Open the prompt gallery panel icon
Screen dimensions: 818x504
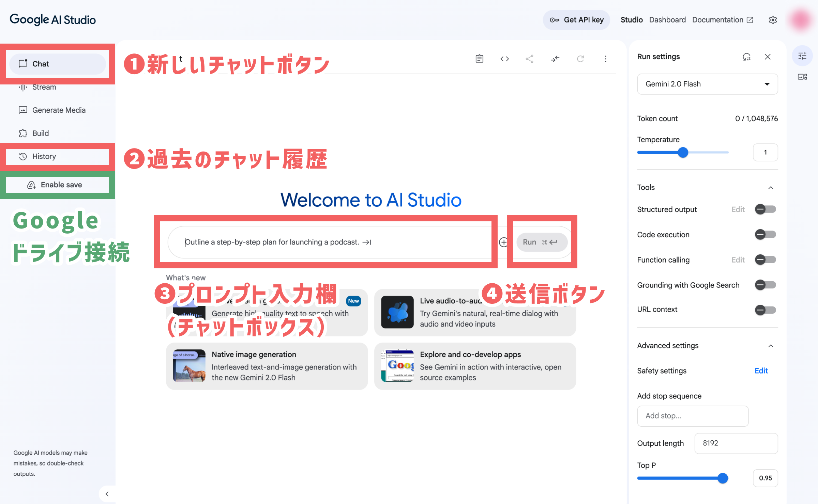802,77
